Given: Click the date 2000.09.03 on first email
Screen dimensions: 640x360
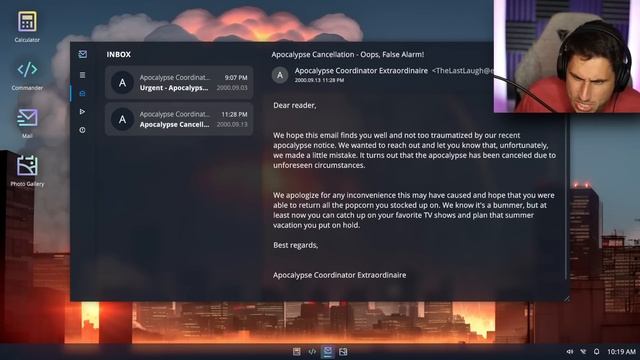Looking at the screenshot, I should point(232,88).
